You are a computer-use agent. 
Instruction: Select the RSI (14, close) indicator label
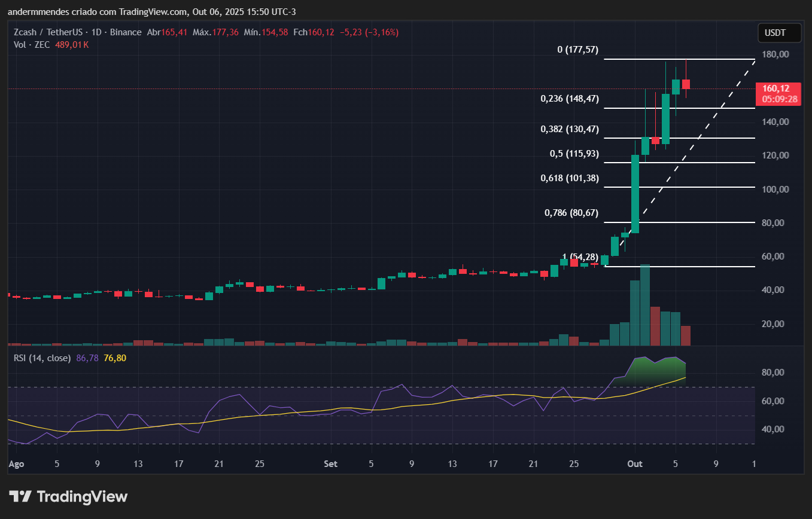pyautogui.click(x=41, y=358)
